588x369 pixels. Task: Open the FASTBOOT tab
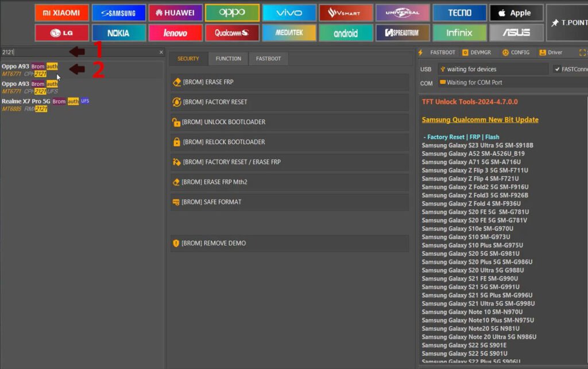click(269, 59)
